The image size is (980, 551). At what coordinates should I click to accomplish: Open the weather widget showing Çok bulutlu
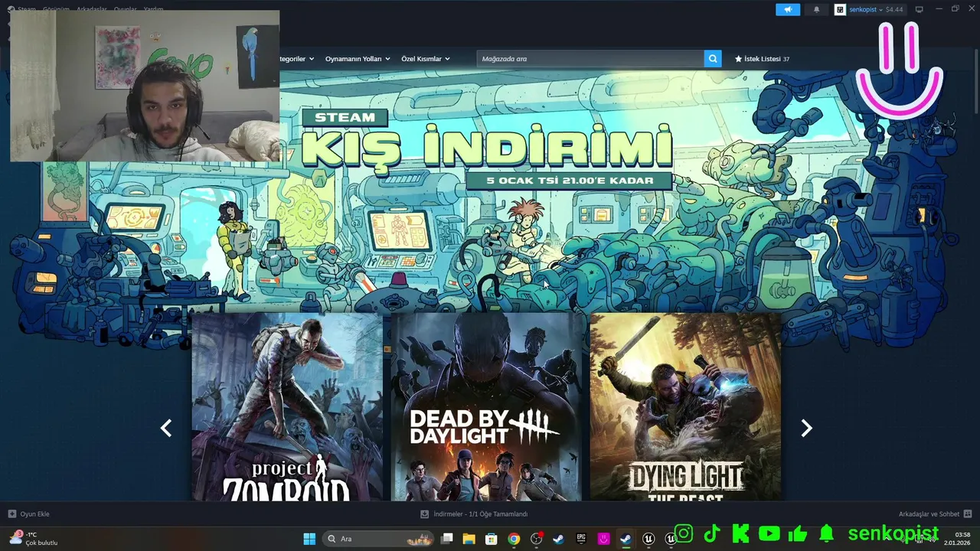33,538
